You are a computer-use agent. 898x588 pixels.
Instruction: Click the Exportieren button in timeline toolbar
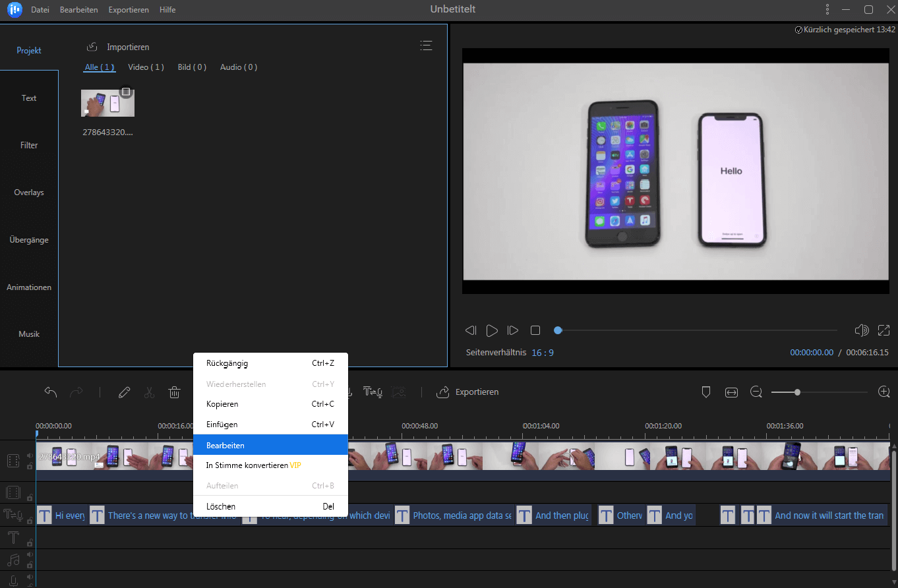467,392
